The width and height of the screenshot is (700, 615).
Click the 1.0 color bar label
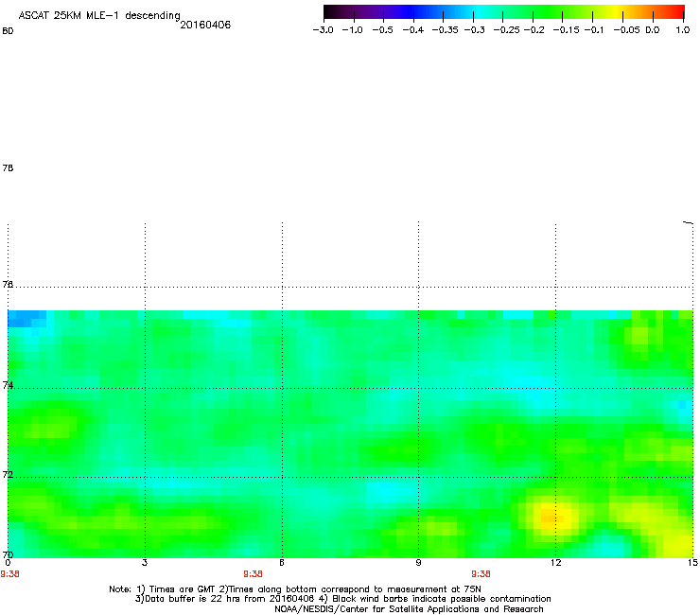coord(683,30)
